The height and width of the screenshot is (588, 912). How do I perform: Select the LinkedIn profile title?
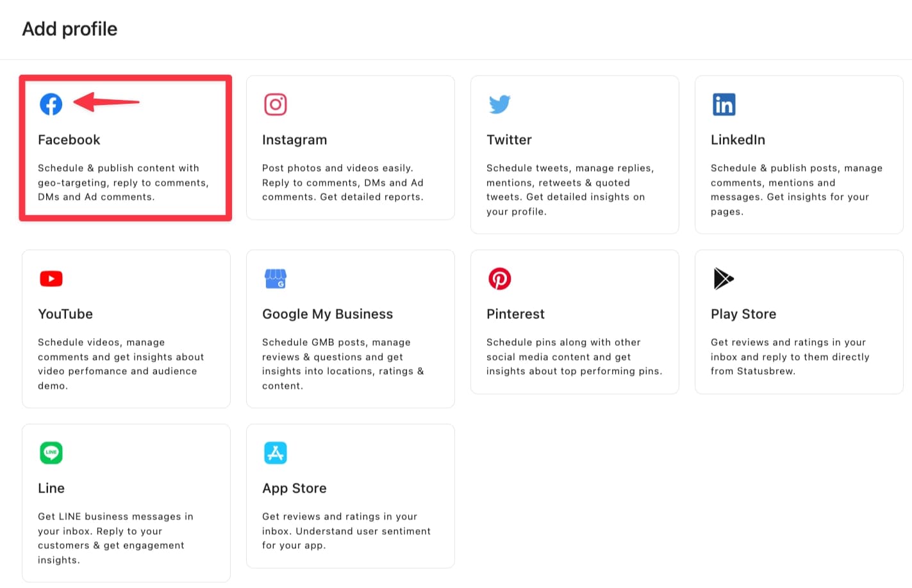[x=738, y=140]
